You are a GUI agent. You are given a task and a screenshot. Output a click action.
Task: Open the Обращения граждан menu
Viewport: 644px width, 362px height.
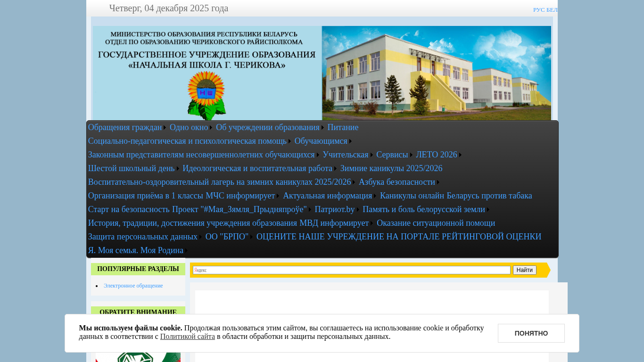click(x=125, y=127)
